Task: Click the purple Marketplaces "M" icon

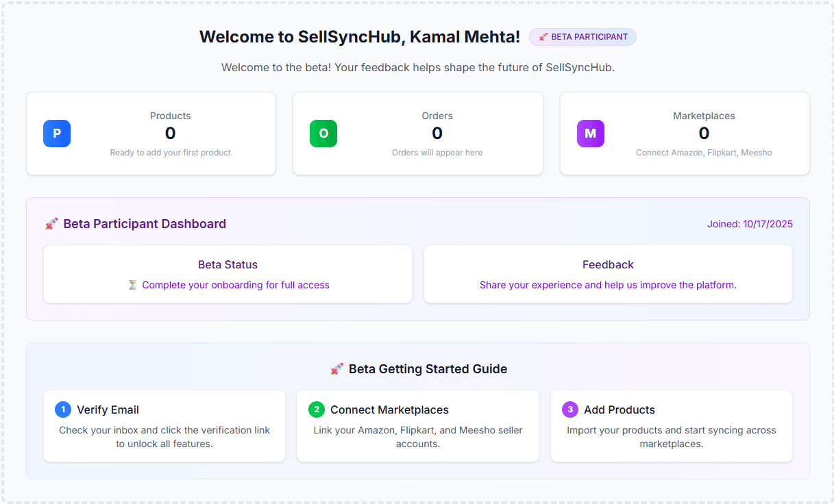Action: tap(590, 134)
